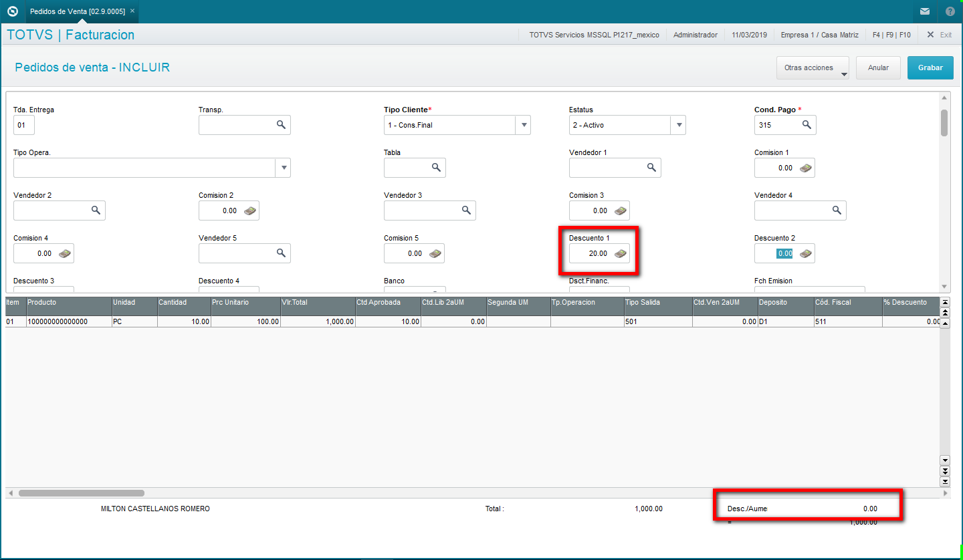Screen dimensions: 963x560
Task: Close the Pedidos de Venta tab with X
Action: click(x=132, y=11)
